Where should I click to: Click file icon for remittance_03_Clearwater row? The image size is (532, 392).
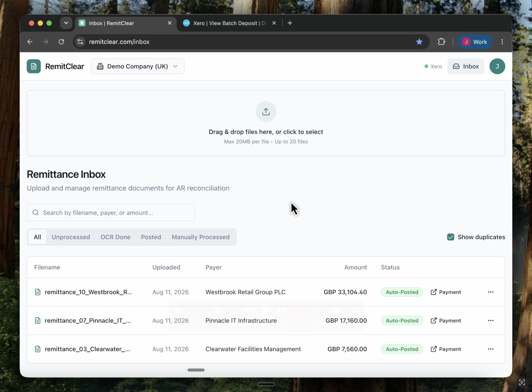click(x=38, y=349)
